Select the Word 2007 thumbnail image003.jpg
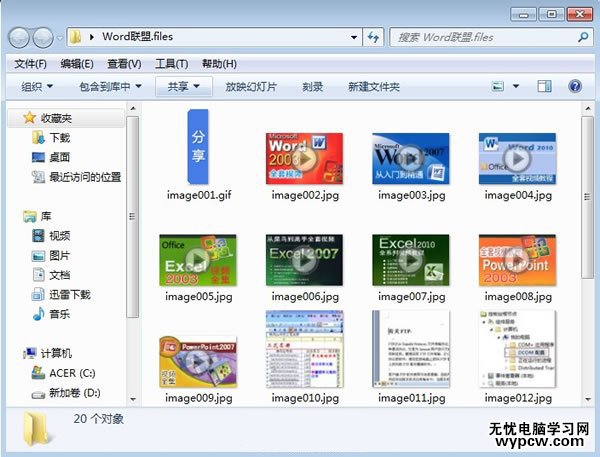600x457 pixels. click(x=411, y=158)
